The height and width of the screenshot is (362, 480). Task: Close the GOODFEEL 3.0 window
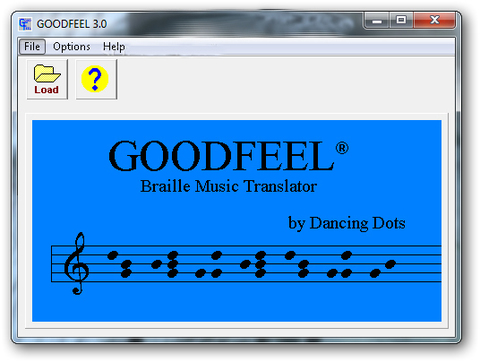434,20
